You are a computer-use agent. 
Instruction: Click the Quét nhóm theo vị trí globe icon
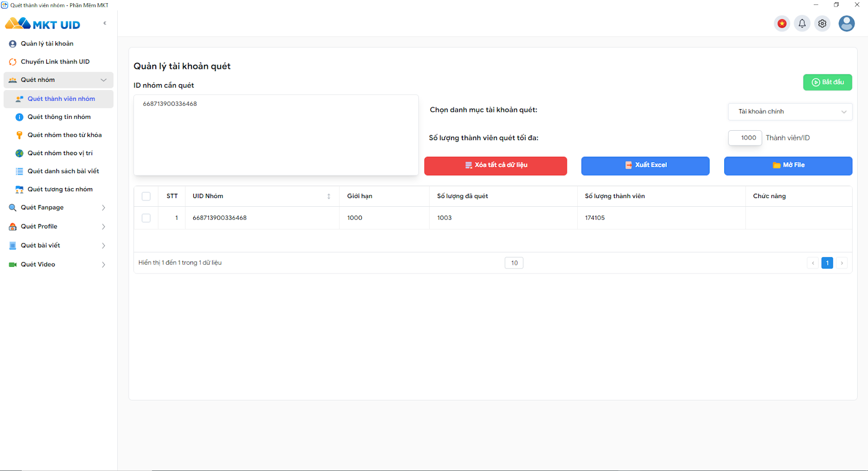coord(20,154)
